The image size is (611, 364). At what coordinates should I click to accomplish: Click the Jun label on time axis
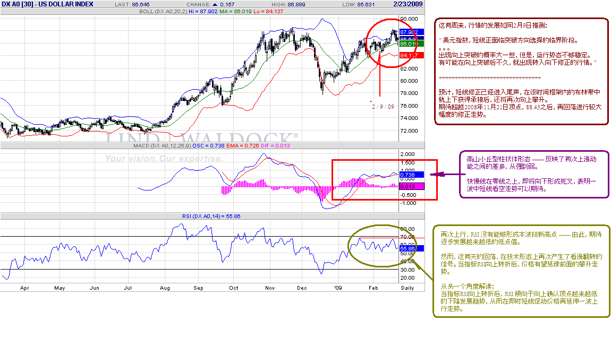pyautogui.click(x=95, y=288)
